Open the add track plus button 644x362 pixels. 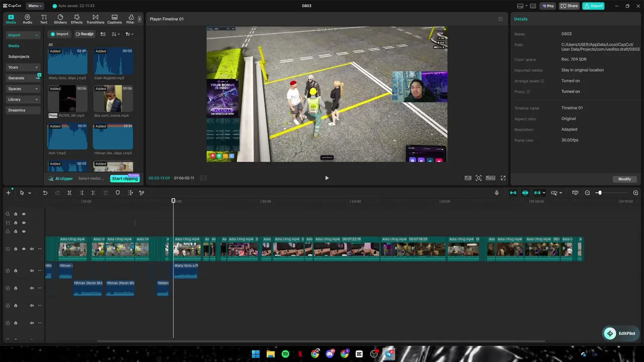8,193
